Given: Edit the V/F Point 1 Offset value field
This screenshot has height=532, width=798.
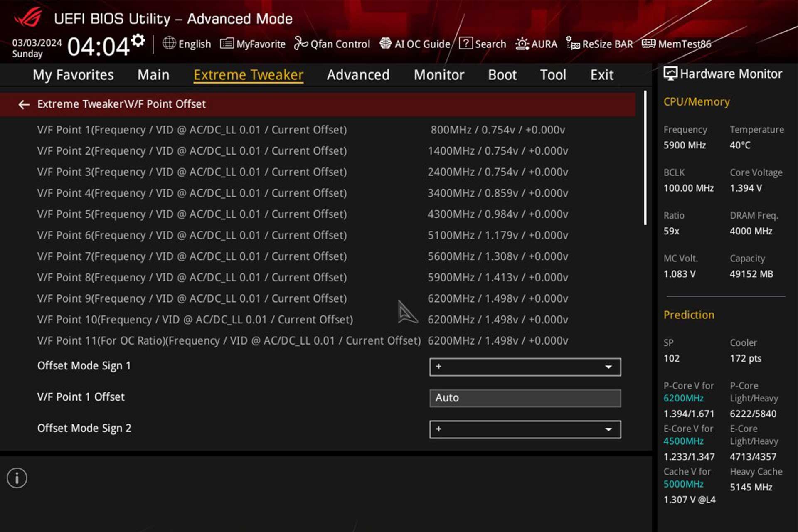Looking at the screenshot, I should (525, 398).
